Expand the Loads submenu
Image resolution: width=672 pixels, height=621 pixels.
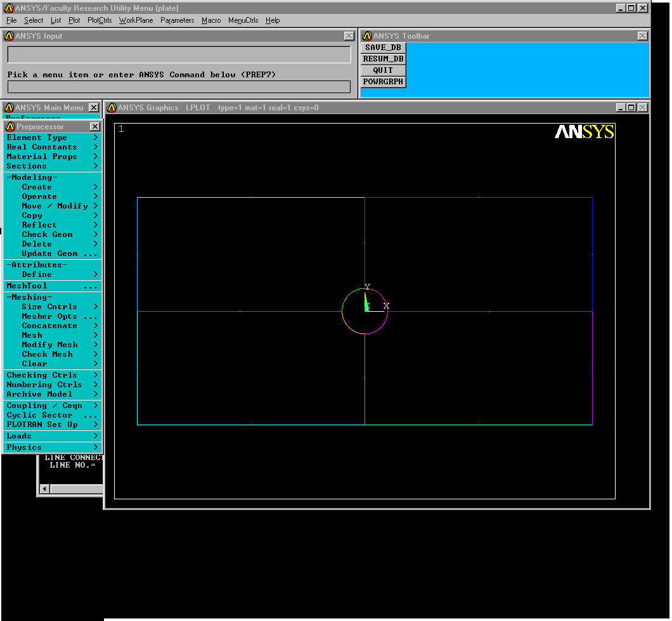click(x=52, y=436)
